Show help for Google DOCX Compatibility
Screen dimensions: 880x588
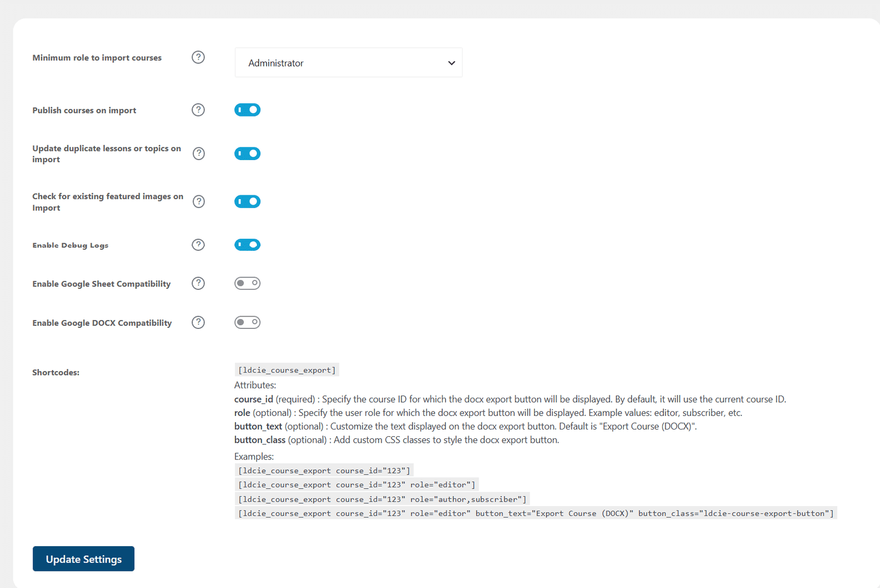coord(198,322)
